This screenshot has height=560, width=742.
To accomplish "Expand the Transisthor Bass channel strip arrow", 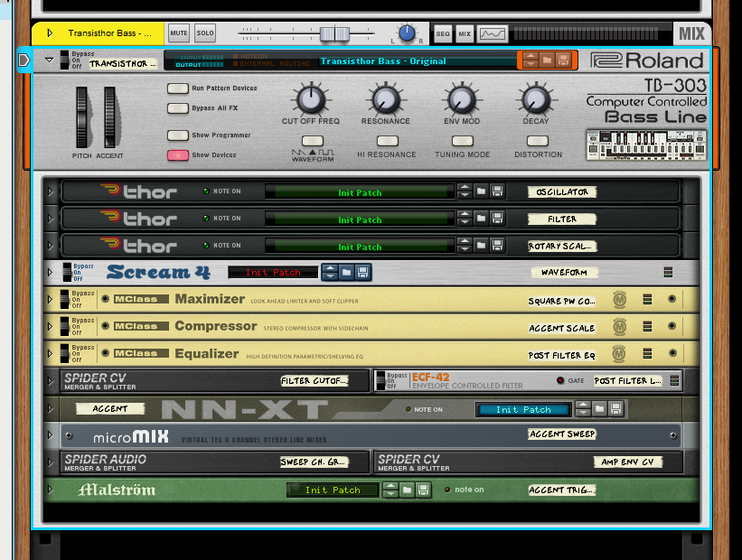I will (50, 33).
